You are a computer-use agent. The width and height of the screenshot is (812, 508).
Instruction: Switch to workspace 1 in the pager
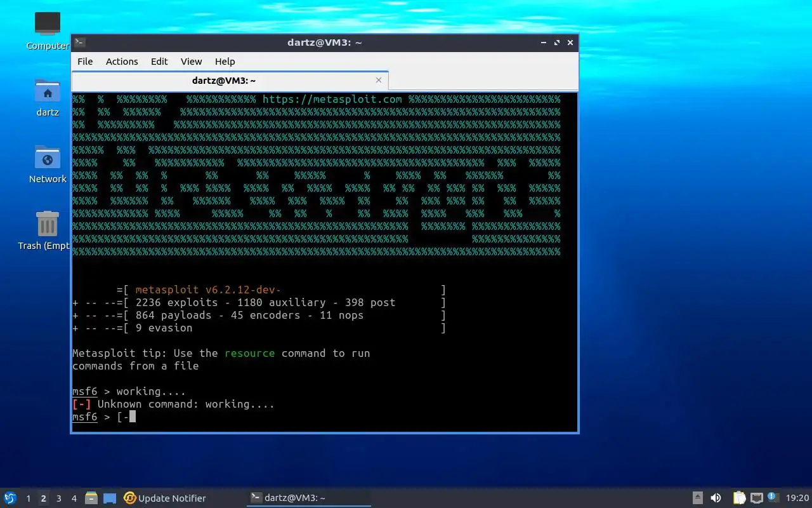29,498
